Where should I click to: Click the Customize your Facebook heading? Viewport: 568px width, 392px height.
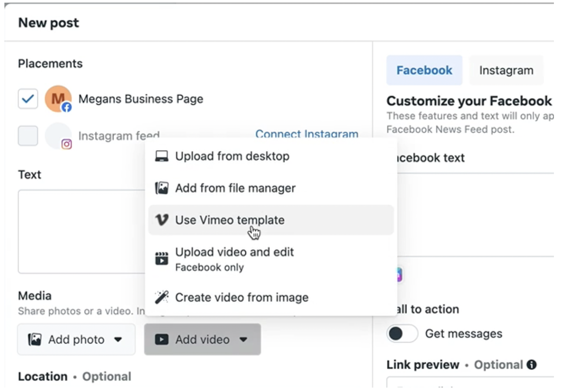[469, 101]
